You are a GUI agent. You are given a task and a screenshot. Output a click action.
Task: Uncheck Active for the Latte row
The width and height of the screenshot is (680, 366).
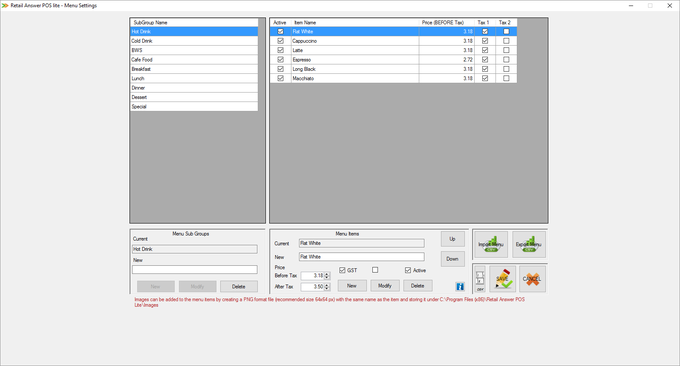coord(281,50)
